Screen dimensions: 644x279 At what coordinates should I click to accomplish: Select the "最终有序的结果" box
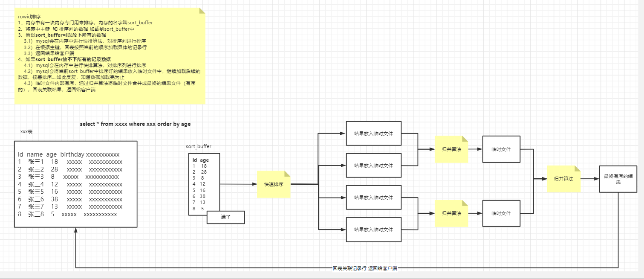point(618,179)
